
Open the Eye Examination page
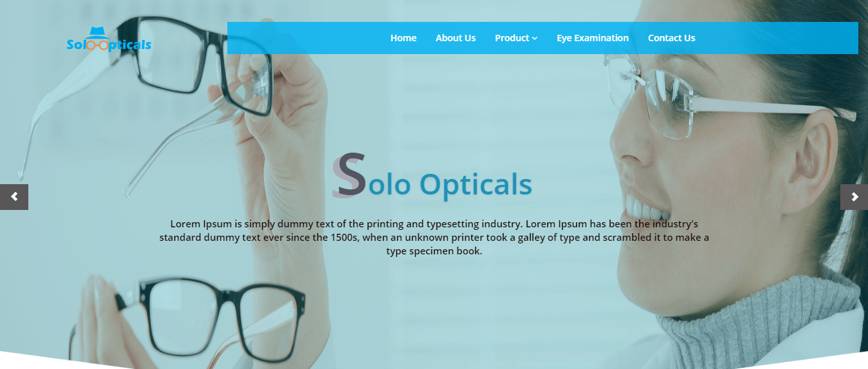(x=592, y=38)
